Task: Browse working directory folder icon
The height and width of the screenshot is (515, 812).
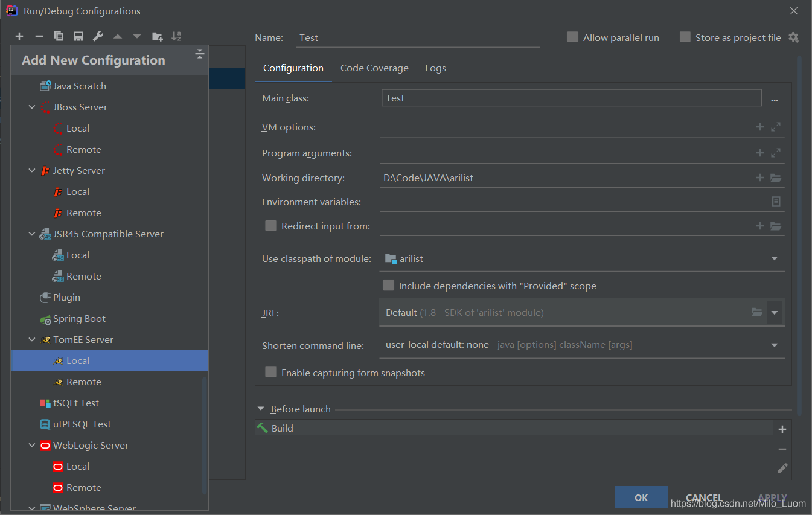Action: coord(776,178)
